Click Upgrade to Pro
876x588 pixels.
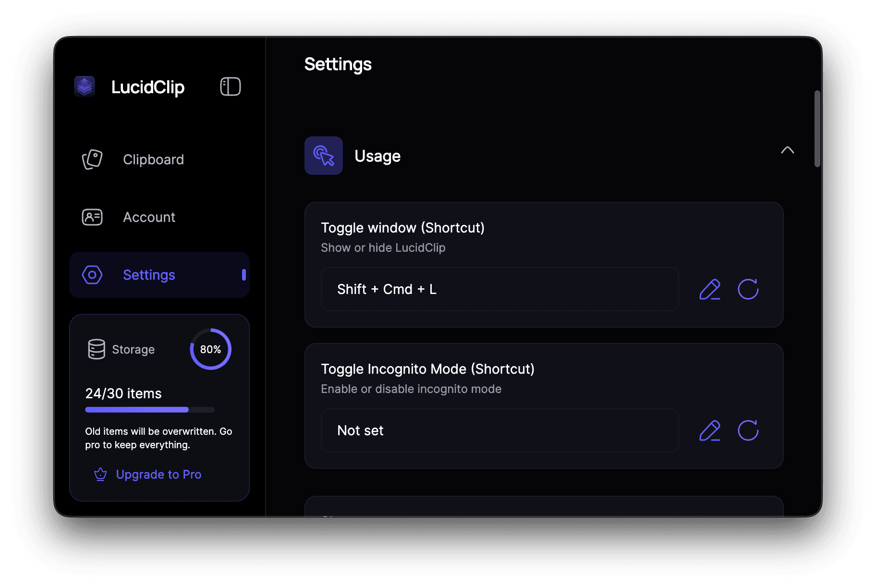(158, 474)
